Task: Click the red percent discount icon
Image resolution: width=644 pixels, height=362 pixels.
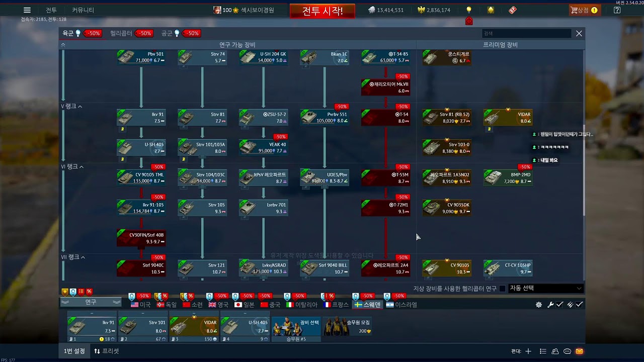Action: tap(89, 292)
